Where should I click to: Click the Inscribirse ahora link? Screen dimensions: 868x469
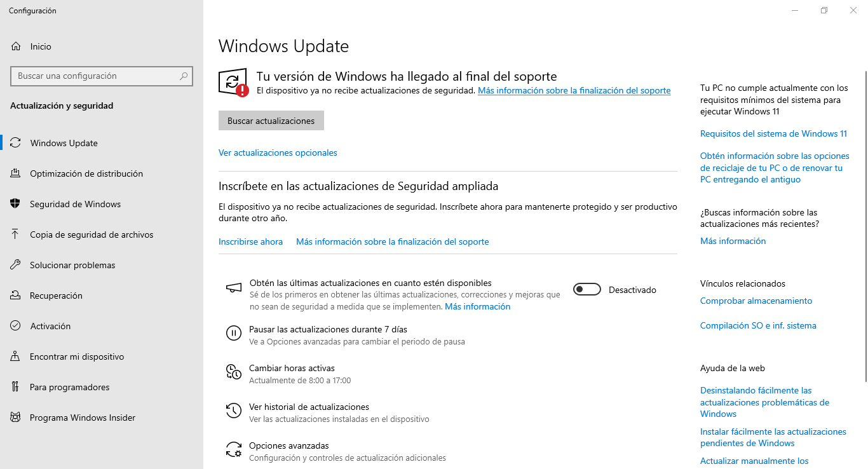[250, 241]
